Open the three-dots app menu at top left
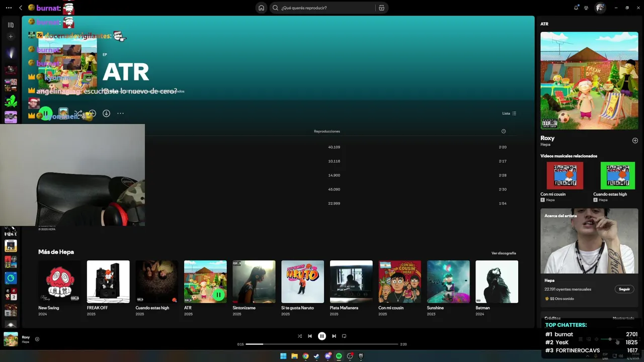Screen dimensions: 644x362 (9, 8)
